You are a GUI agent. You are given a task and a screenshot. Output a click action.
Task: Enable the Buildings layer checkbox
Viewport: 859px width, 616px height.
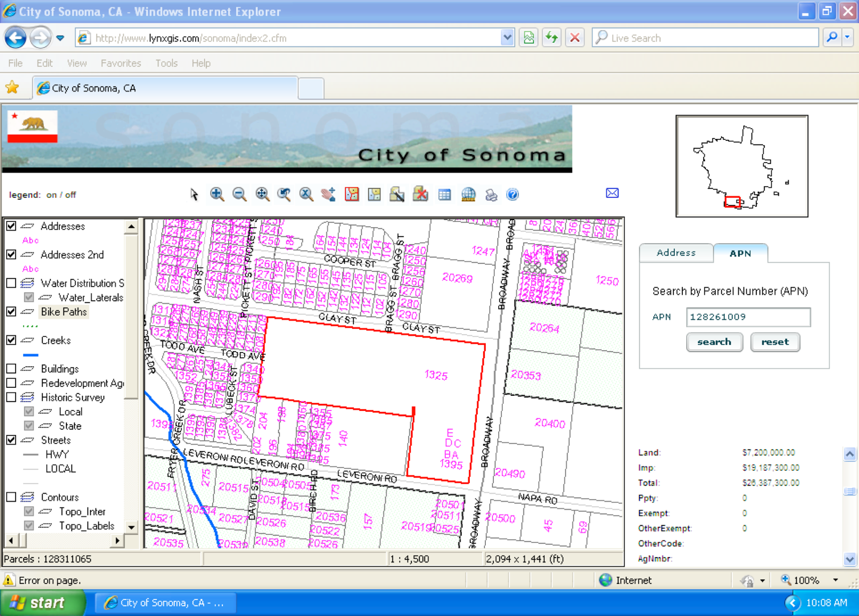click(x=11, y=368)
